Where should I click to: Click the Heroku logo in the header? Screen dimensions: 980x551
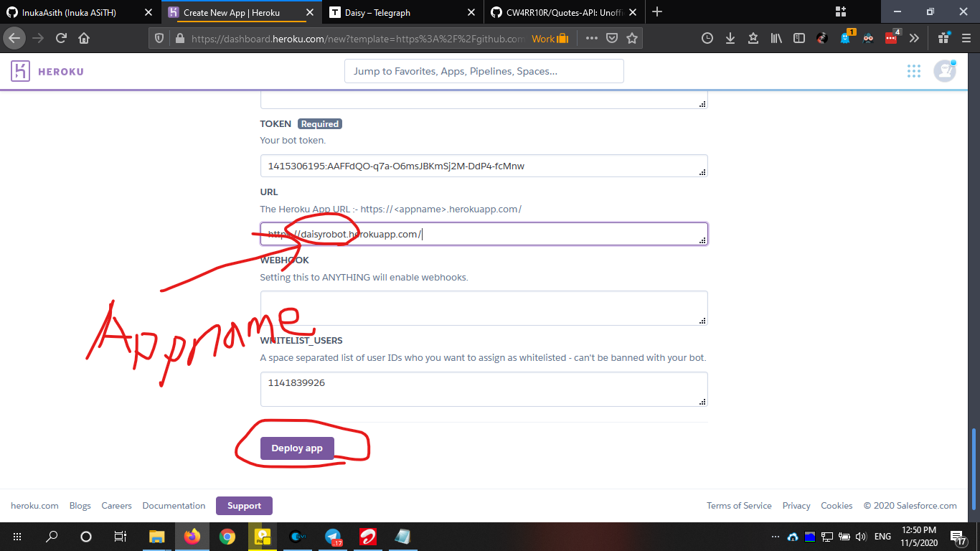(47, 71)
